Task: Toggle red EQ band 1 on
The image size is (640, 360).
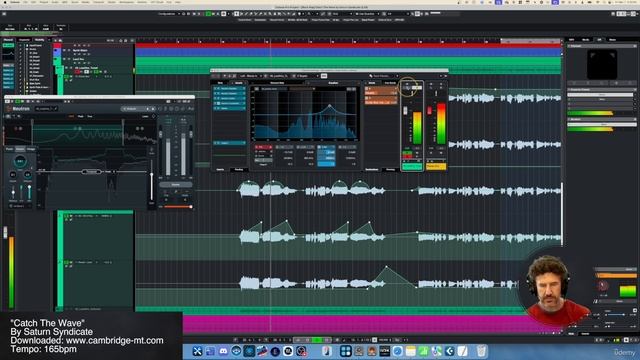Action: (x=257, y=147)
